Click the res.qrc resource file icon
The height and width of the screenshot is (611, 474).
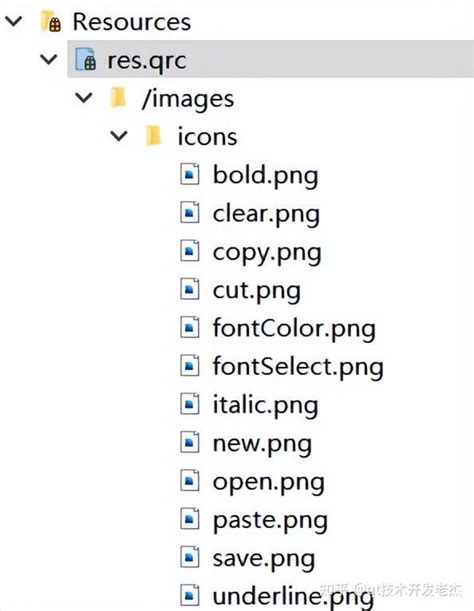(x=85, y=60)
